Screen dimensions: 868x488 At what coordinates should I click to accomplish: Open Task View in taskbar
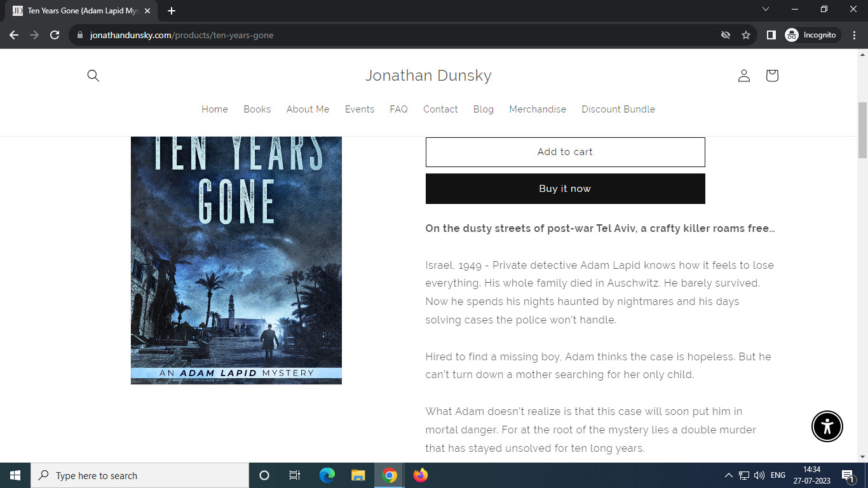pos(295,475)
